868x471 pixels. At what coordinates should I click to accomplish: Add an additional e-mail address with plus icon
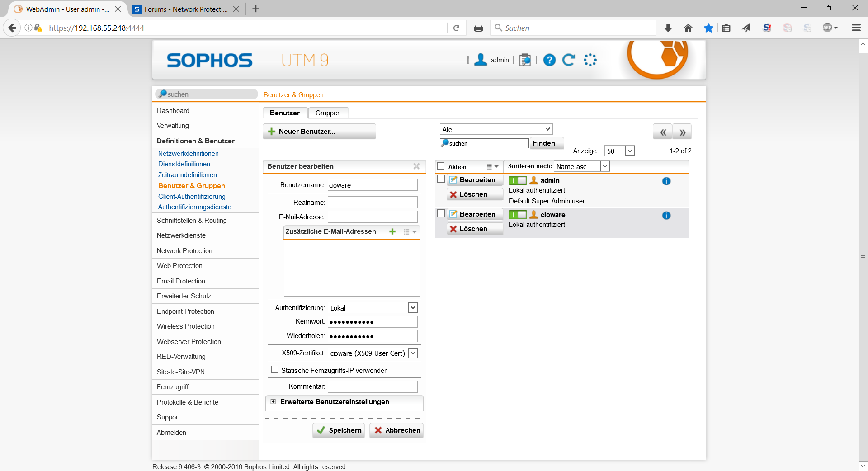(392, 231)
